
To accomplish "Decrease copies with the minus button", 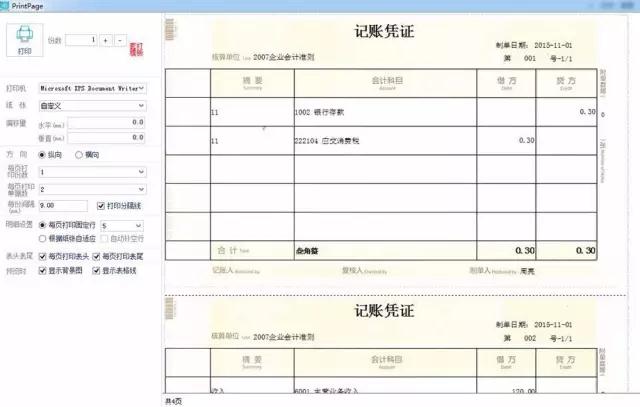I will (120, 39).
